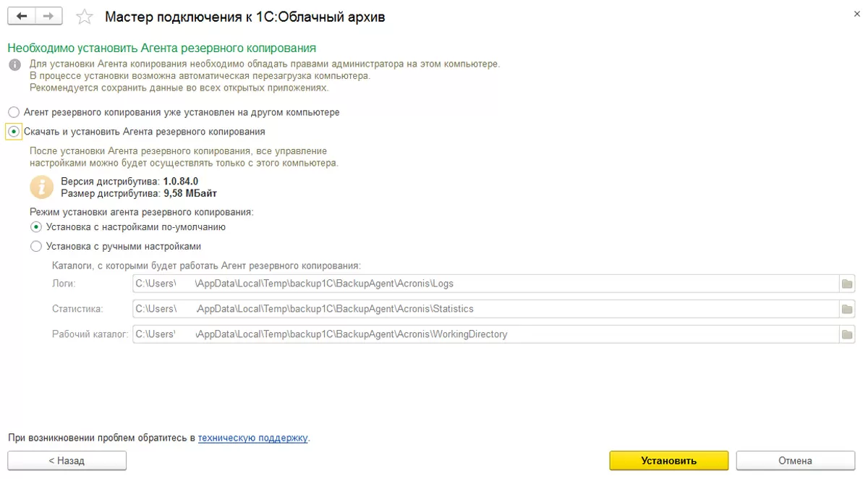The width and height of the screenshot is (868, 479).
Task: Click the back arrow navigation button
Action: click(22, 16)
